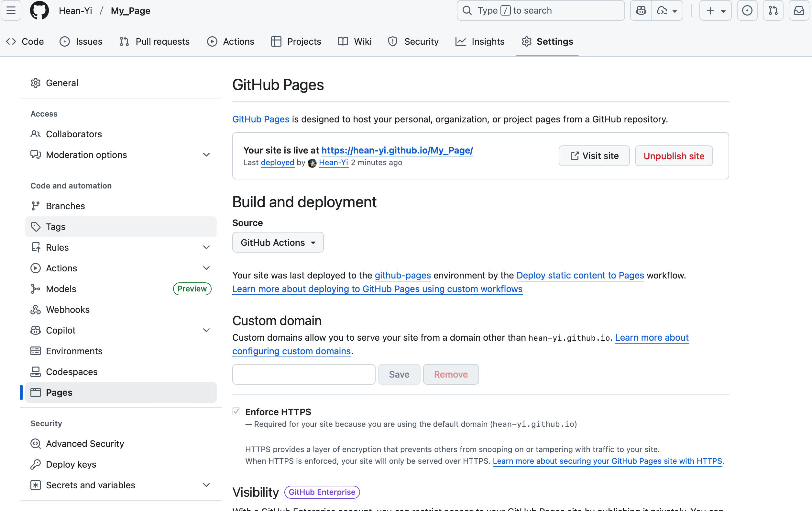Open the Copilot chat icon in header
The image size is (812, 511).
[x=641, y=10]
